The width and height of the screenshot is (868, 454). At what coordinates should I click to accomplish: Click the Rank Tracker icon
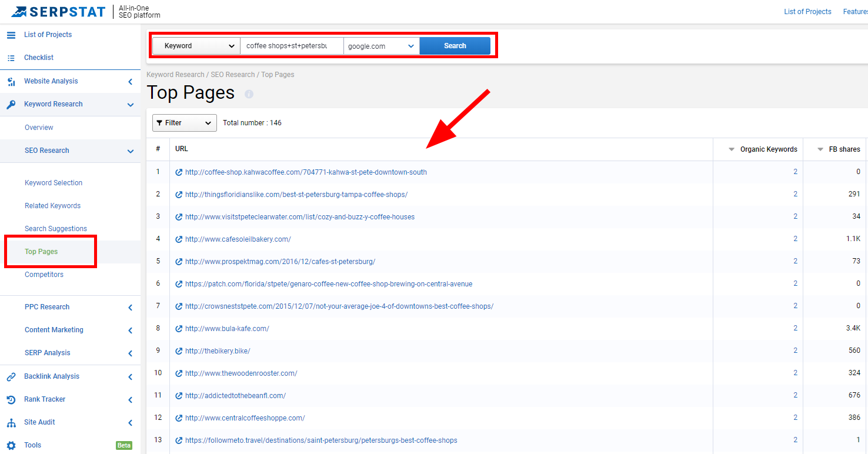coord(11,399)
